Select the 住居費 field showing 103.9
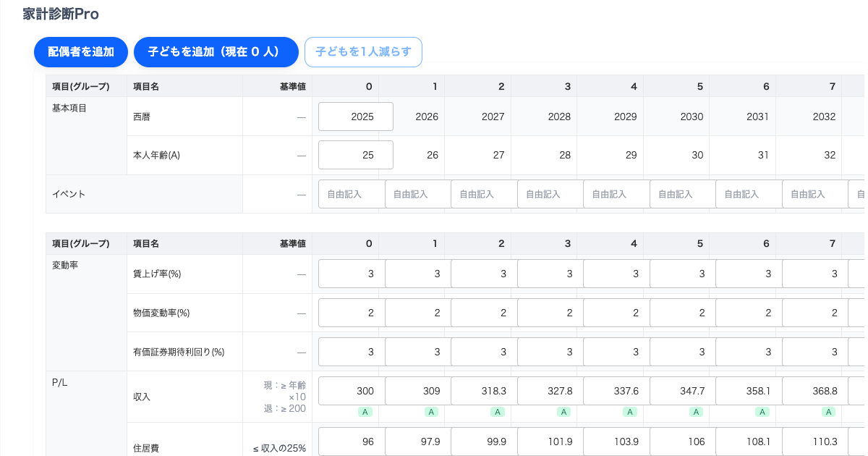The width and height of the screenshot is (868, 456). click(616, 442)
